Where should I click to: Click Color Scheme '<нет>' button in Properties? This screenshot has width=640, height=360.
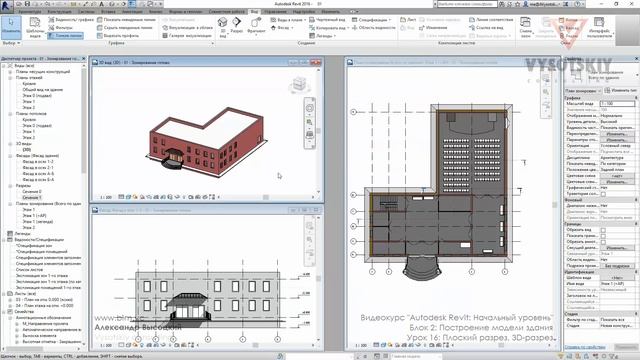[617, 176]
